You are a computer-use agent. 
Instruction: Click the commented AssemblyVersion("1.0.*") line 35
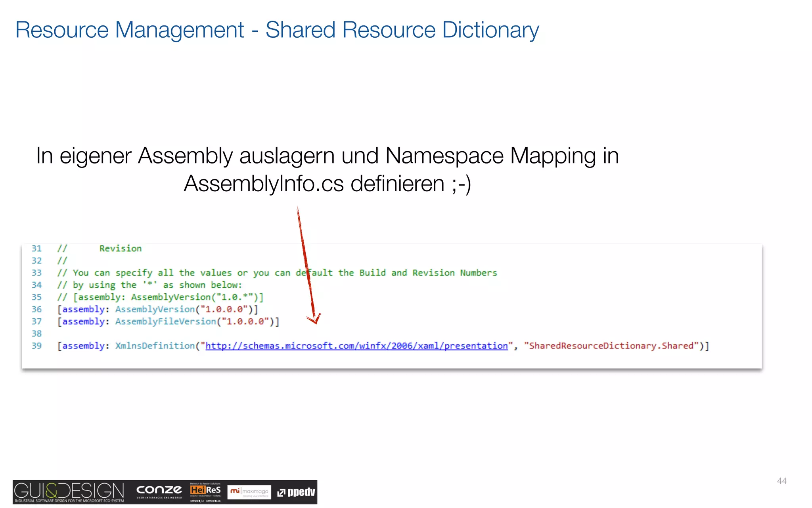(x=160, y=297)
